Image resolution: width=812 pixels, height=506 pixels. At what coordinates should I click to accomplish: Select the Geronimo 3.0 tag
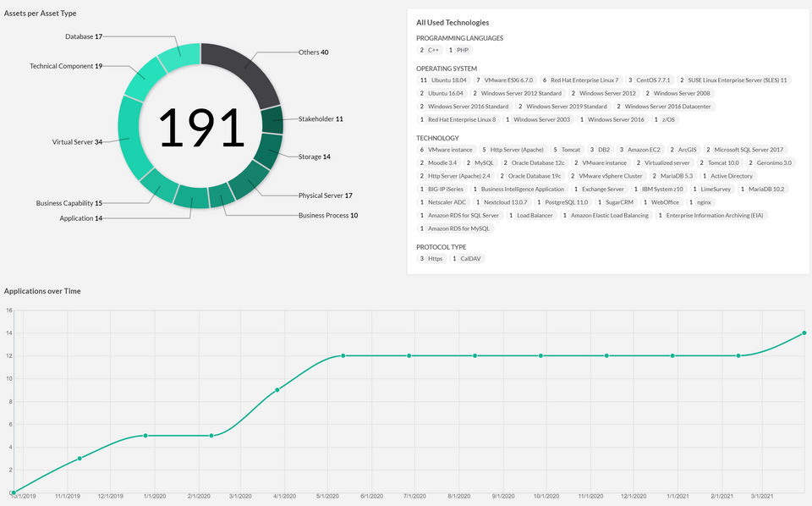pyautogui.click(x=770, y=162)
